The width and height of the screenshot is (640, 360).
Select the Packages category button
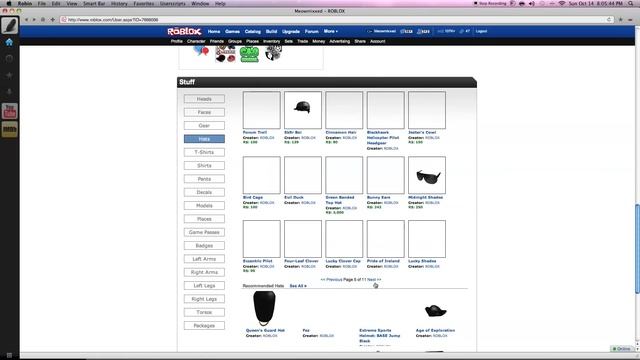point(204,326)
